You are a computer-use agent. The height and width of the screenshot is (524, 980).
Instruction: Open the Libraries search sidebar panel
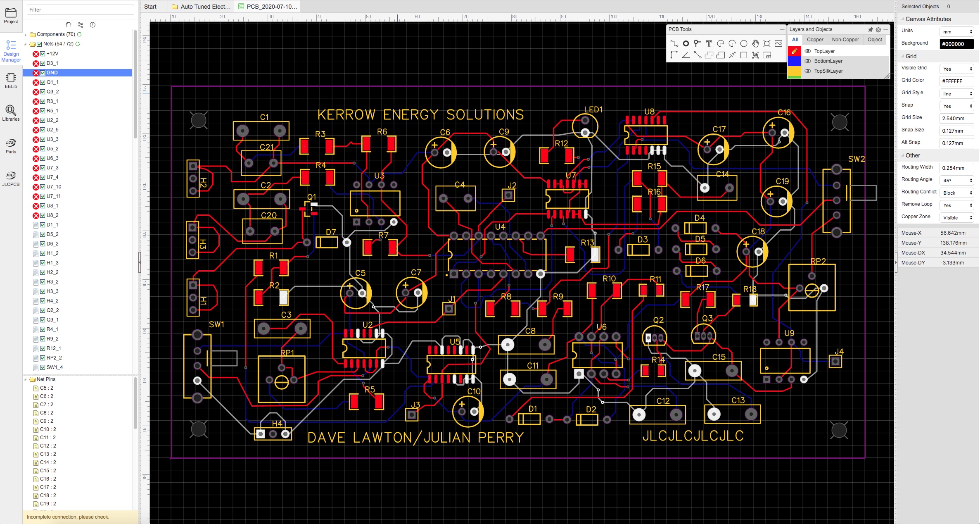point(11,113)
